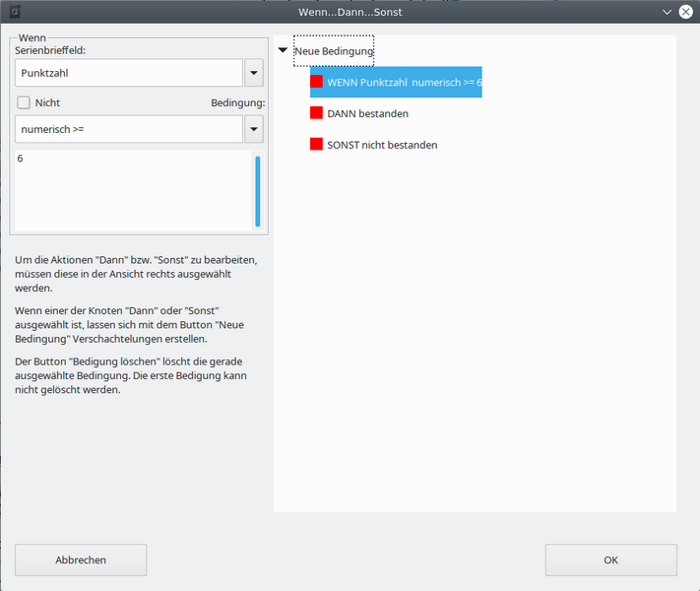Click the red square next to DANN bestanden
Image resolution: width=700 pixels, height=591 pixels.
click(x=317, y=113)
